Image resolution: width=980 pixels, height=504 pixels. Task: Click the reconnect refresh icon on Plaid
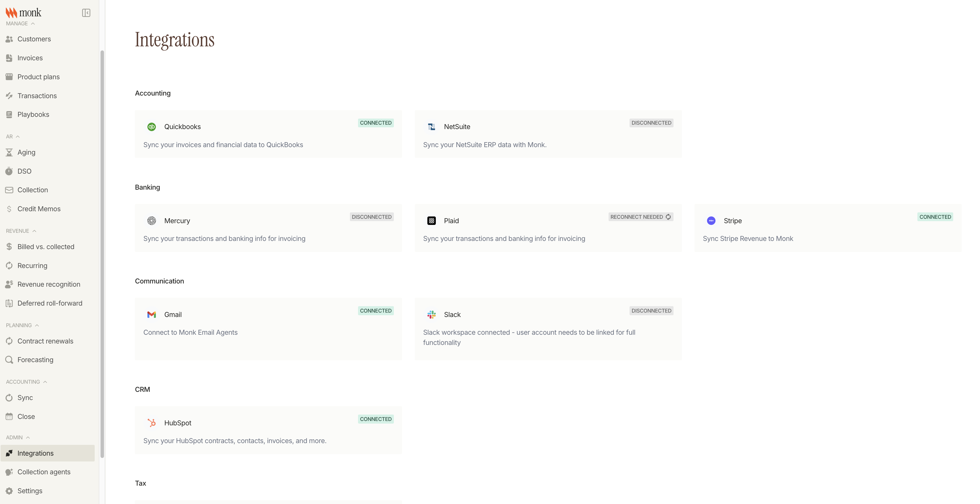point(668,217)
